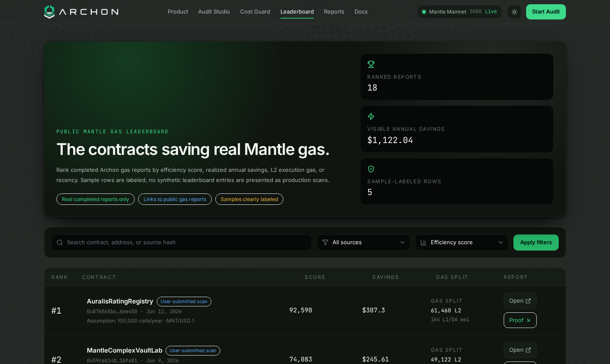This screenshot has width=610, height=364.
Task: Click the 61,460 L2 gas split value
Action: coord(446,311)
